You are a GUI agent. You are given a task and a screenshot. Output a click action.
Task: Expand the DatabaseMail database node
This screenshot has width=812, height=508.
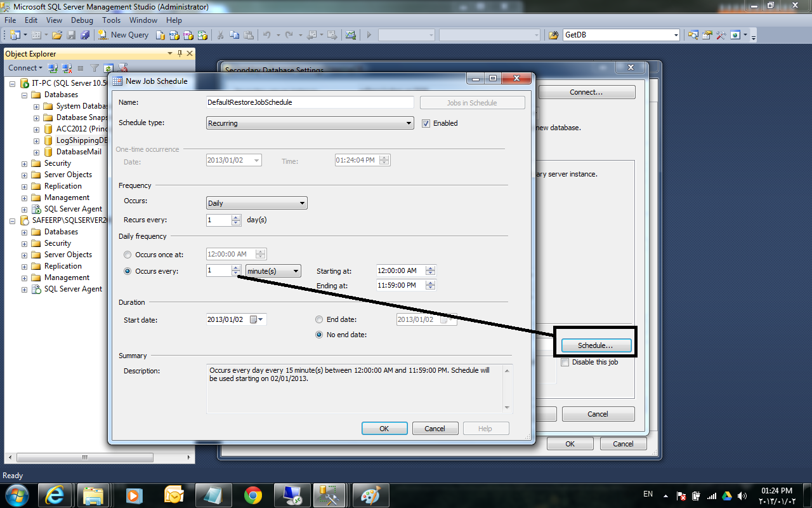pyautogui.click(x=37, y=152)
